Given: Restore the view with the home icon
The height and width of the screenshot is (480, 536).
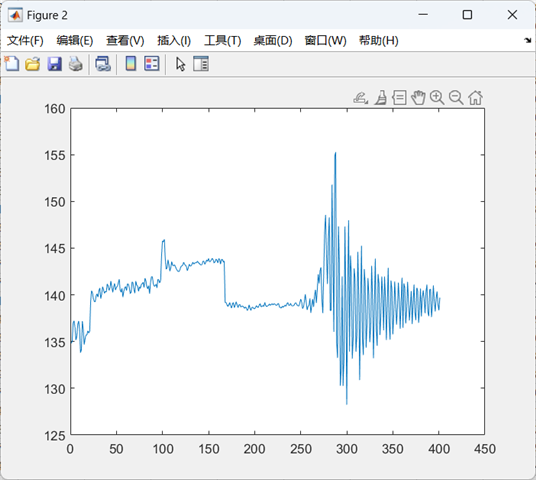Looking at the screenshot, I should click(475, 98).
